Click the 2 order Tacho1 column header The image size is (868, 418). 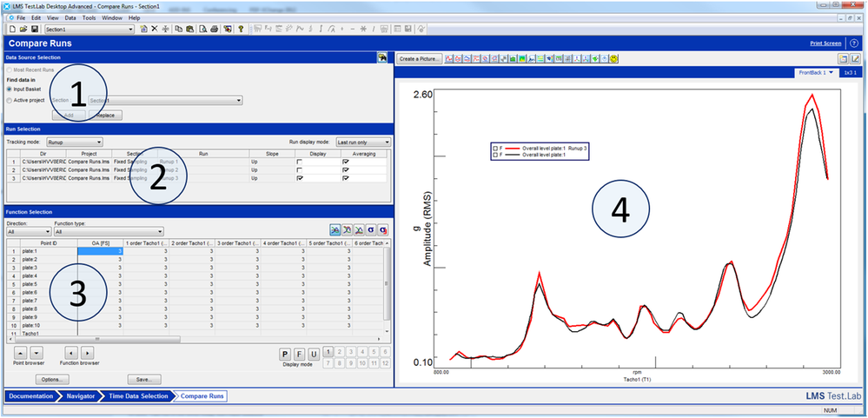191,243
